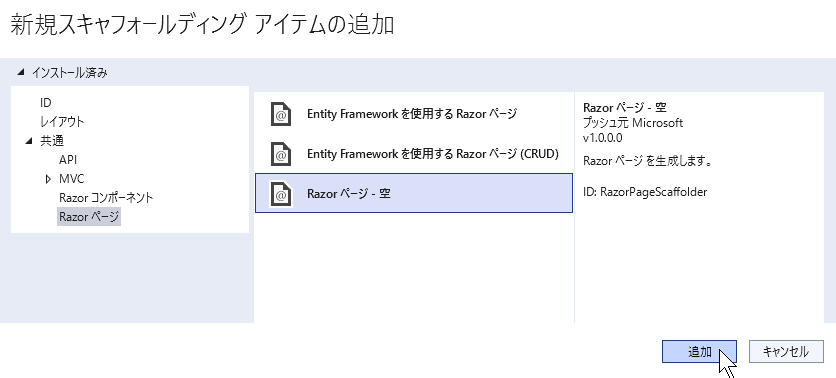Screen dimensions: 836x378
Task: Select the ID category
Action: pos(46,102)
